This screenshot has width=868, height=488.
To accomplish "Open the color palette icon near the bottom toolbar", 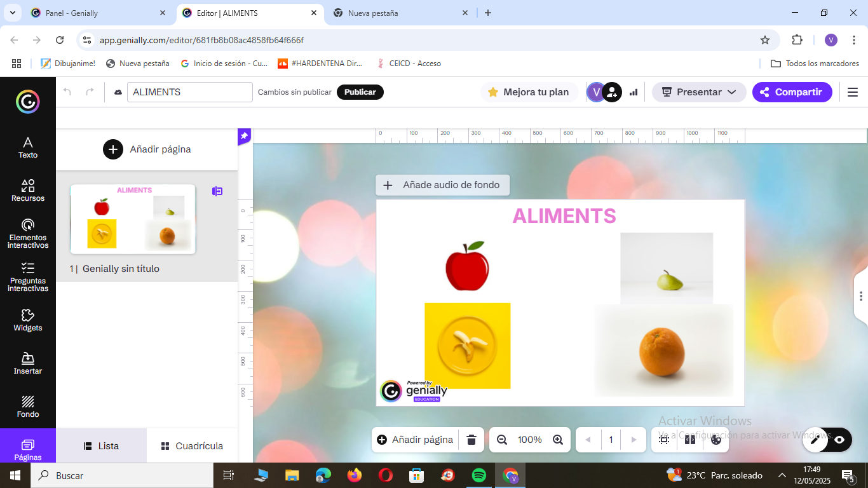I will click(717, 439).
